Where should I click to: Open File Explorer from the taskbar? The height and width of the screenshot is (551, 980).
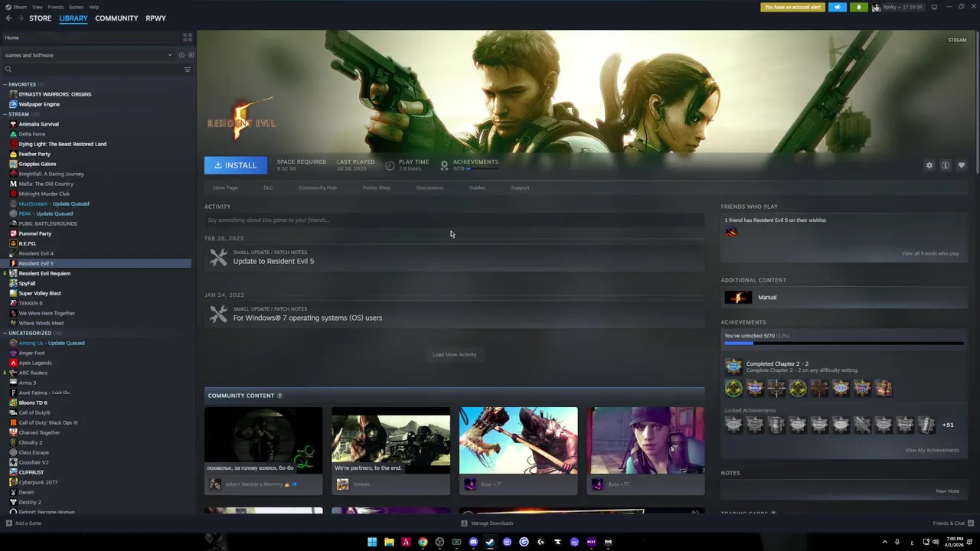tap(389, 542)
